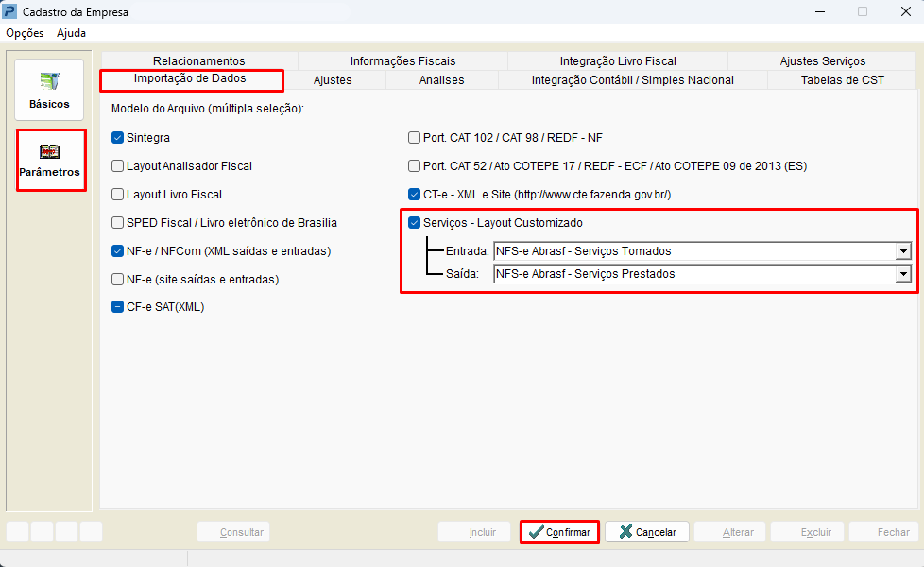The width and height of the screenshot is (924, 567).
Task: Click the app icon in title bar
Action: (10, 11)
